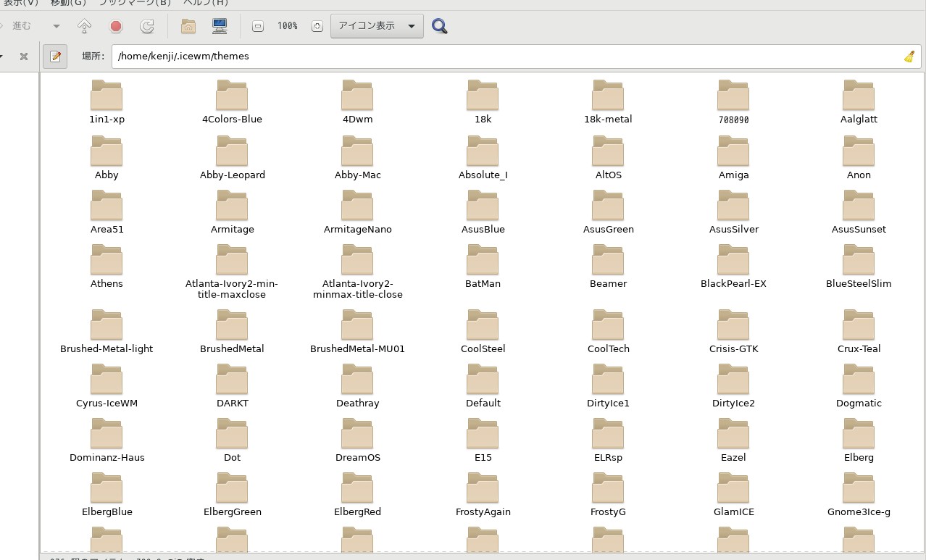The width and height of the screenshot is (926, 560).
Task: Select the Crux-Teal theme thumbnail
Action: [858, 324]
